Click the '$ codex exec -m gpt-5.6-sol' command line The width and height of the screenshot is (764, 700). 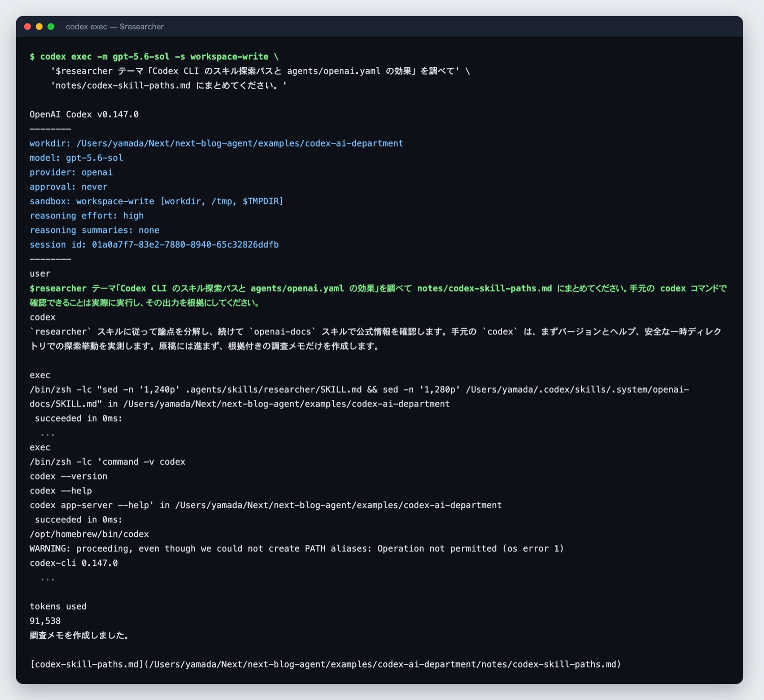[x=154, y=56]
